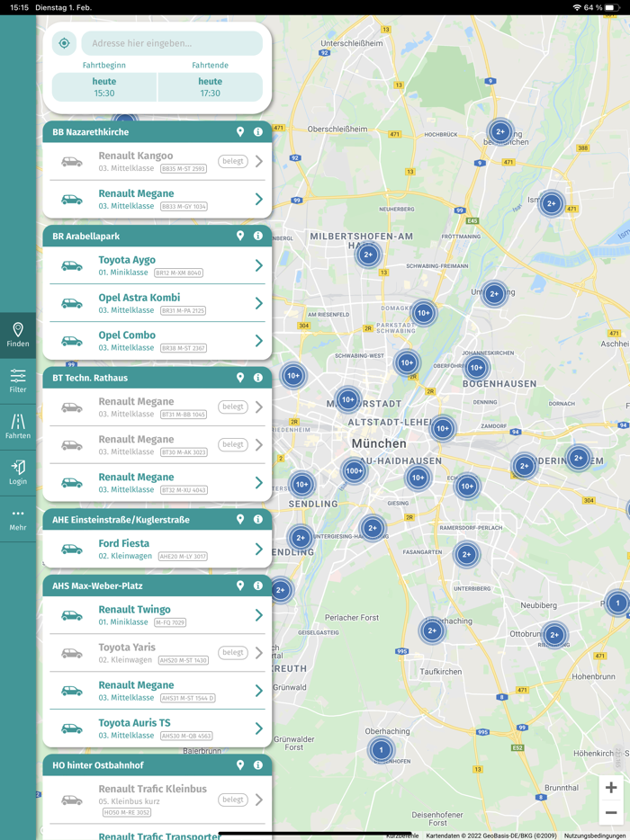Open info for BR Arabellapark station
Image resolution: width=630 pixels, height=840 pixels.
[x=258, y=236]
